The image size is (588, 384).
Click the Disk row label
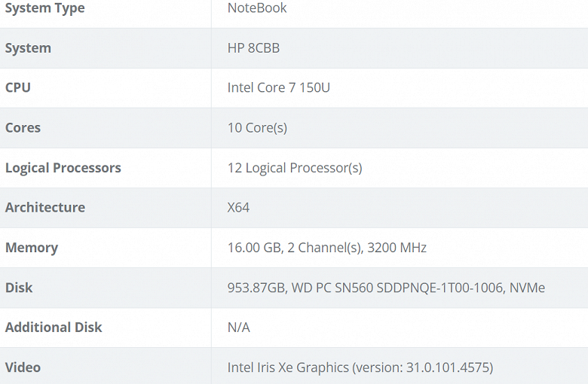pyautogui.click(x=19, y=287)
